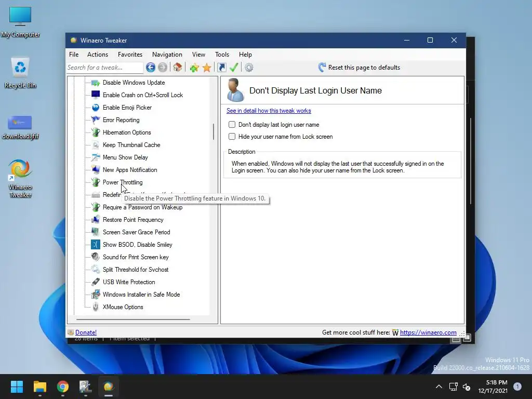This screenshot has height=399, width=532.
Task: Open Google Chrome from the taskbar
Action: (x=63, y=387)
